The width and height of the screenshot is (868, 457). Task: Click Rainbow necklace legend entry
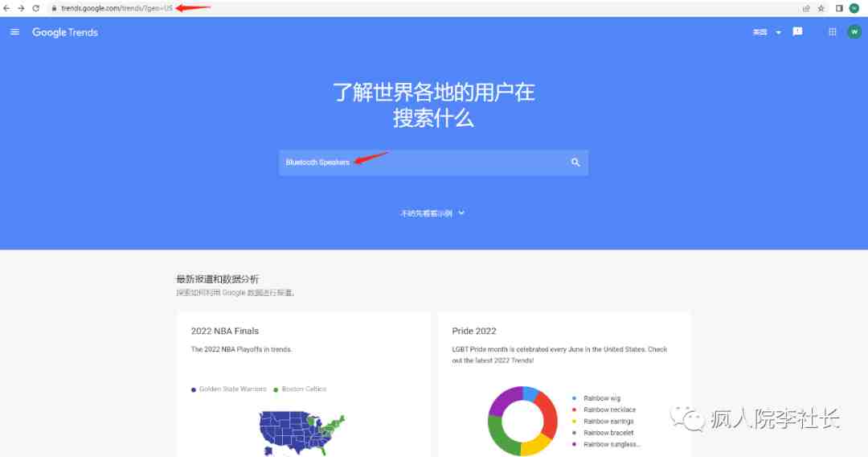[604, 410]
